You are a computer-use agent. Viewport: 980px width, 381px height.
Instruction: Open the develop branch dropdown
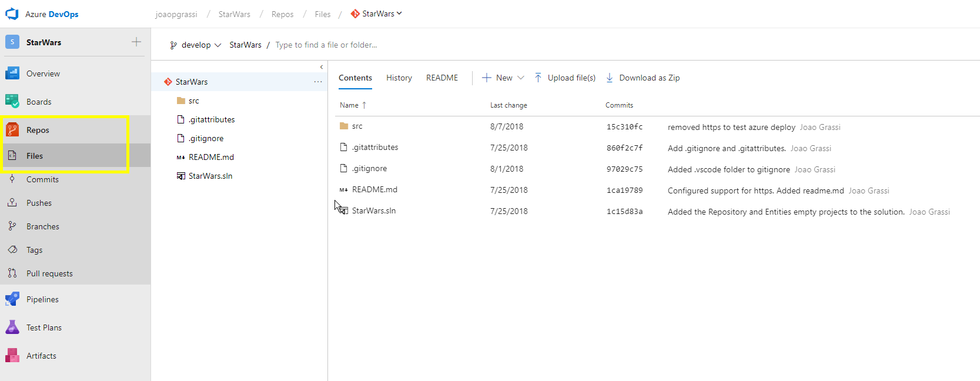click(x=196, y=45)
